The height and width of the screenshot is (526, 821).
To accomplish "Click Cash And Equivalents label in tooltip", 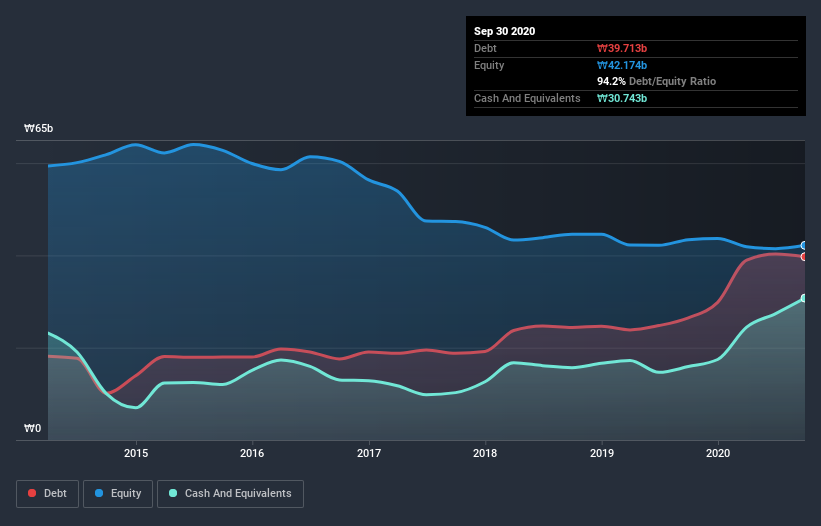I will (527, 98).
